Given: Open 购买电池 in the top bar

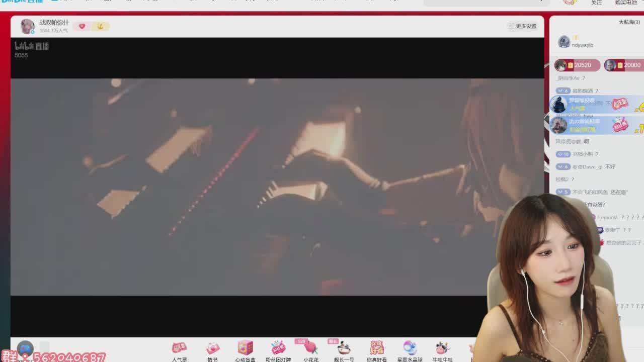Looking at the screenshot, I should [x=626, y=3].
